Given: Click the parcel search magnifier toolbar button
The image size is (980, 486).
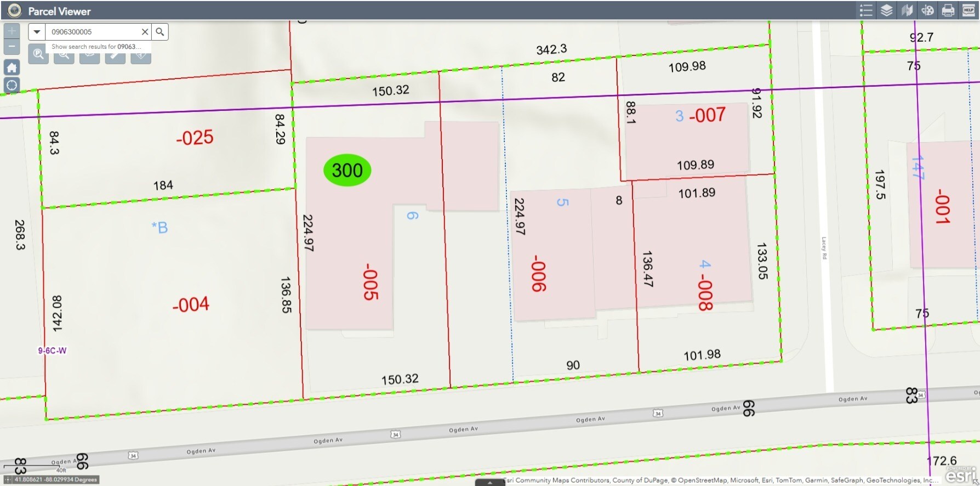Looking at the screenshot, I should [38, 54].
